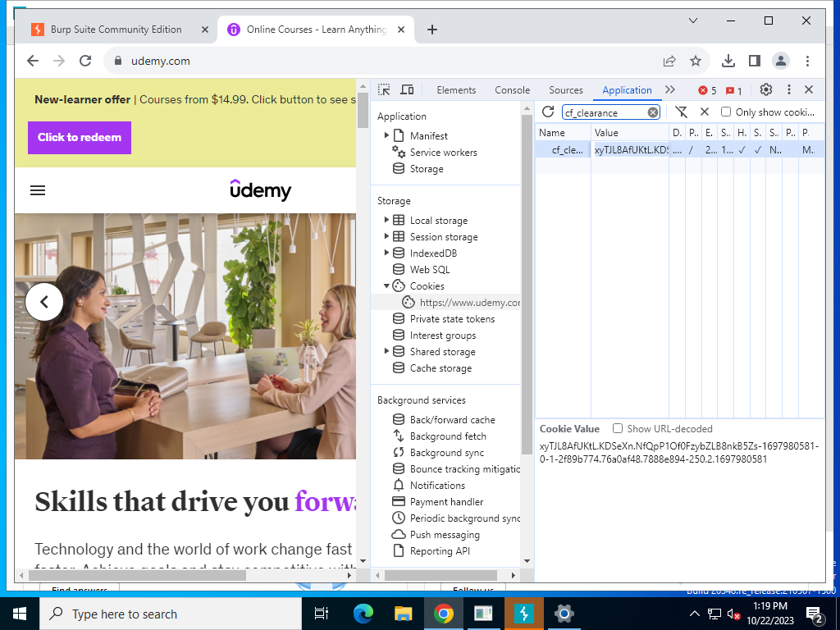840x630 pixels.
Task: Open File Explorer from taskbar
Action: click(x=403, y=614)
